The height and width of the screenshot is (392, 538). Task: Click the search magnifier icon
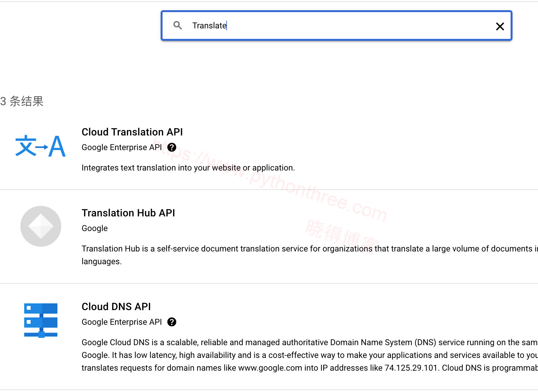[178, 25]
